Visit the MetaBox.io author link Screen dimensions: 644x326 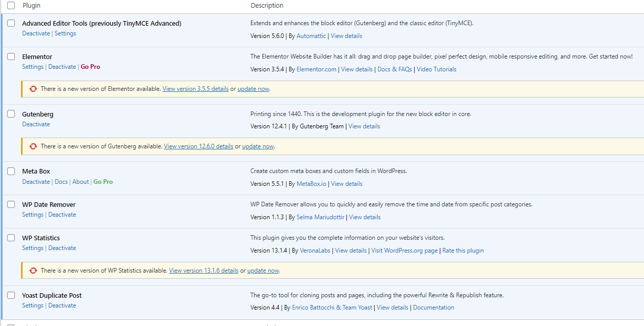tap(311, 184)
